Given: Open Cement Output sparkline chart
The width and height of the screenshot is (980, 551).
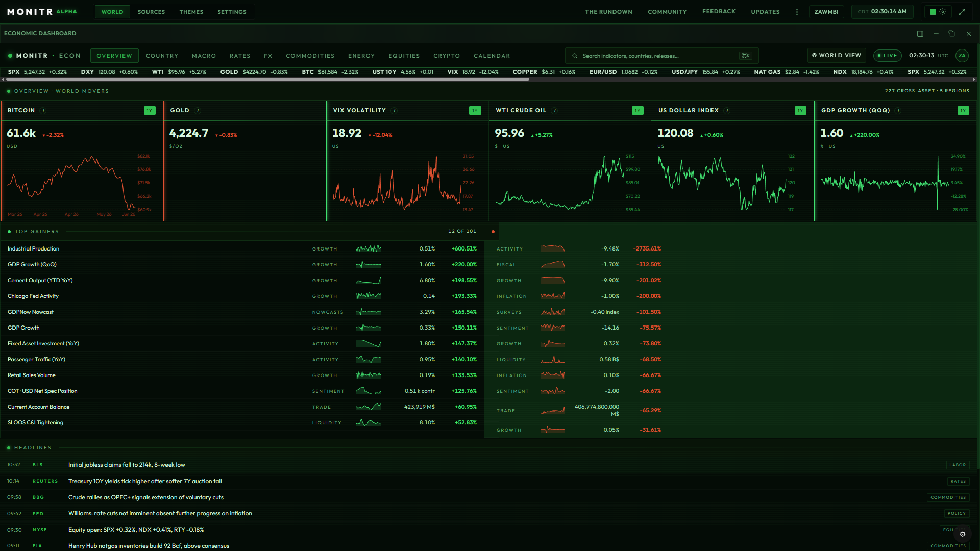Looking at the screenshot, I should (369, 281).
